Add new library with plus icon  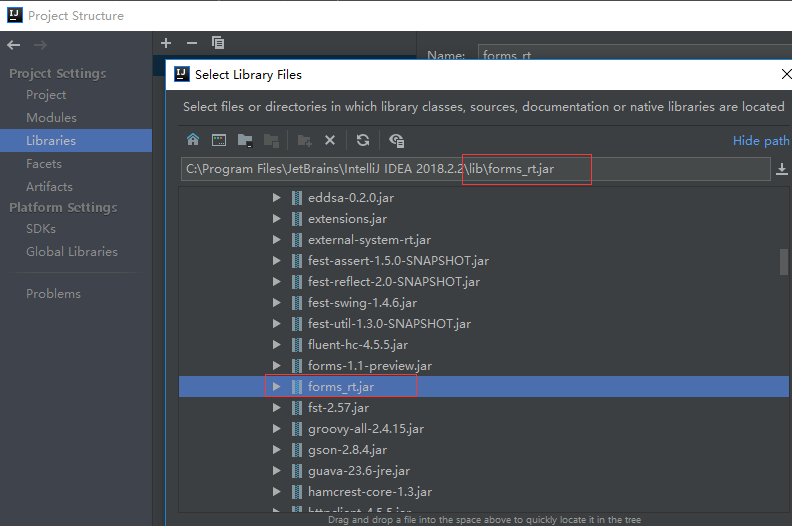pos(166,43)
